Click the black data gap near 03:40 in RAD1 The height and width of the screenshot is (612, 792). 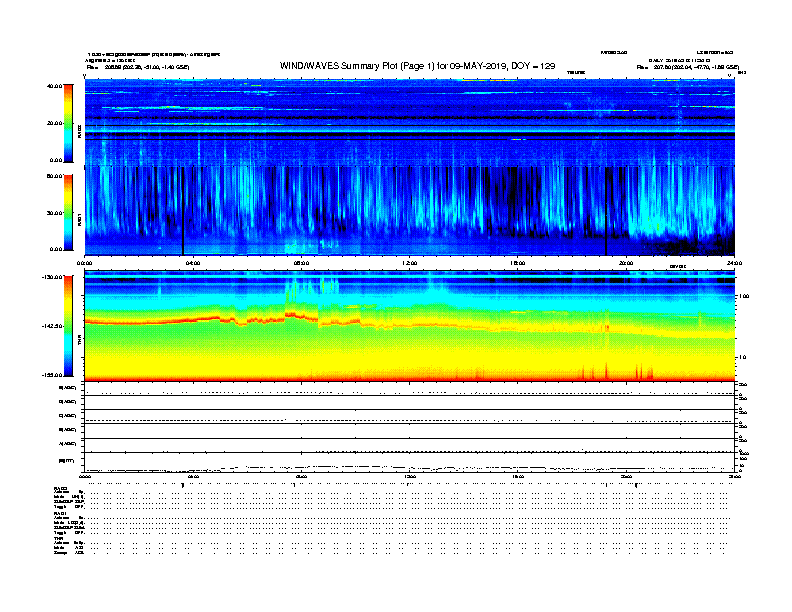183,211
